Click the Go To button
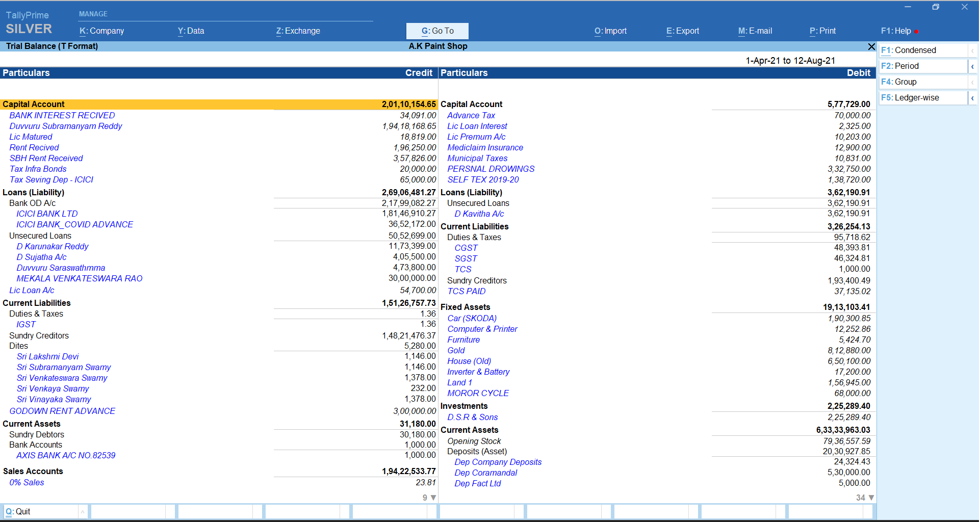Image resolution: width=980 pixels, height=522 pixels. 437,31
